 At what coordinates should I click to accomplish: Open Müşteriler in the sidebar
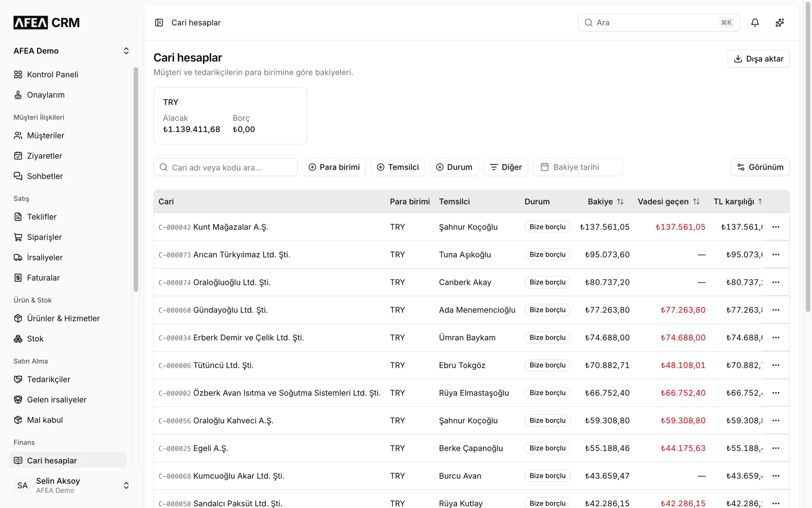[68, 135]
